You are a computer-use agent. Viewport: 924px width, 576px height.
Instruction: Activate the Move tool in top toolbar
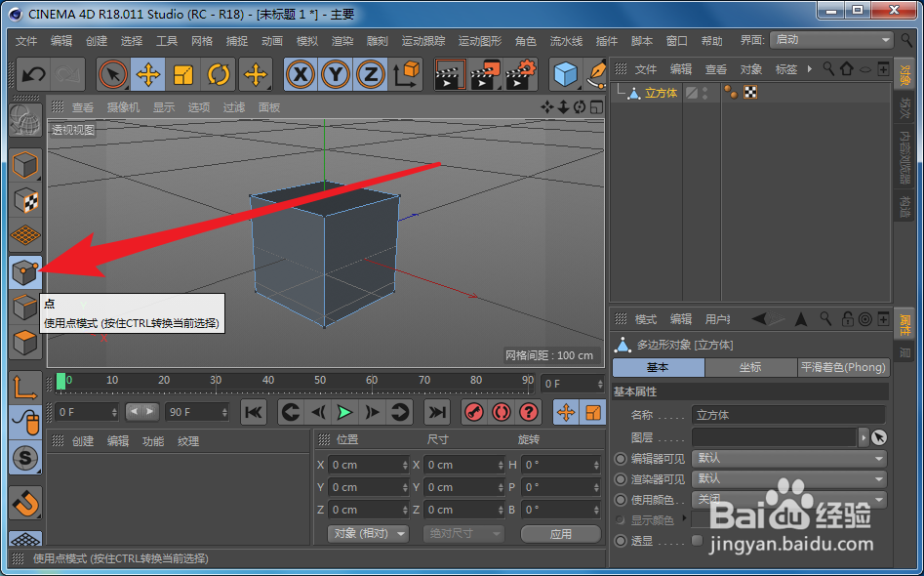(148, 74)
